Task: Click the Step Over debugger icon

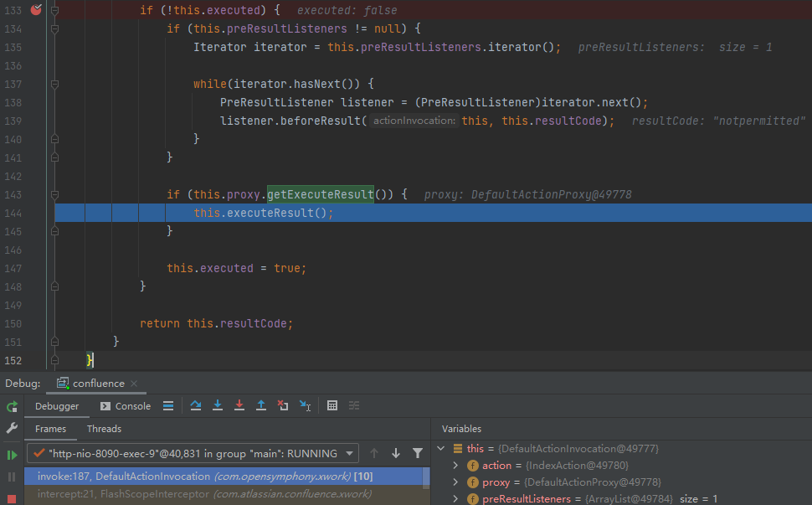Action: point(196,405)
